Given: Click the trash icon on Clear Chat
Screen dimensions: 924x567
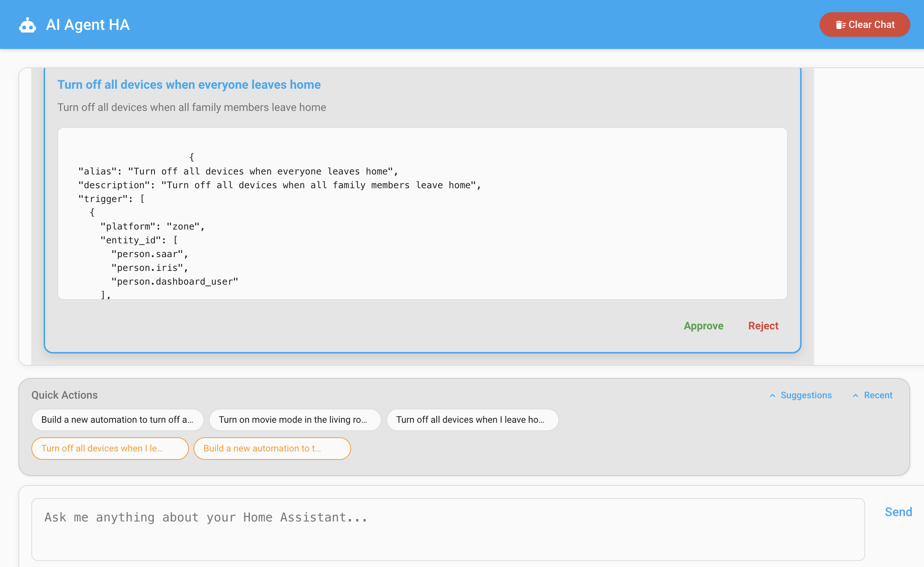Looking at the screenshot, I should coord(840,25).
